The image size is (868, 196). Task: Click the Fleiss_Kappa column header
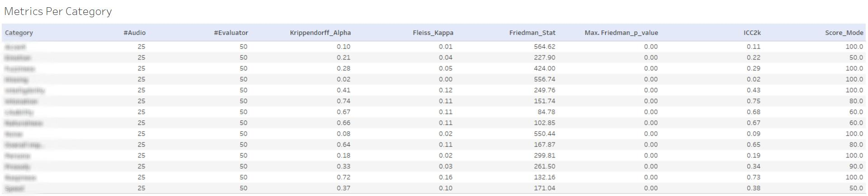click(433, 33)
